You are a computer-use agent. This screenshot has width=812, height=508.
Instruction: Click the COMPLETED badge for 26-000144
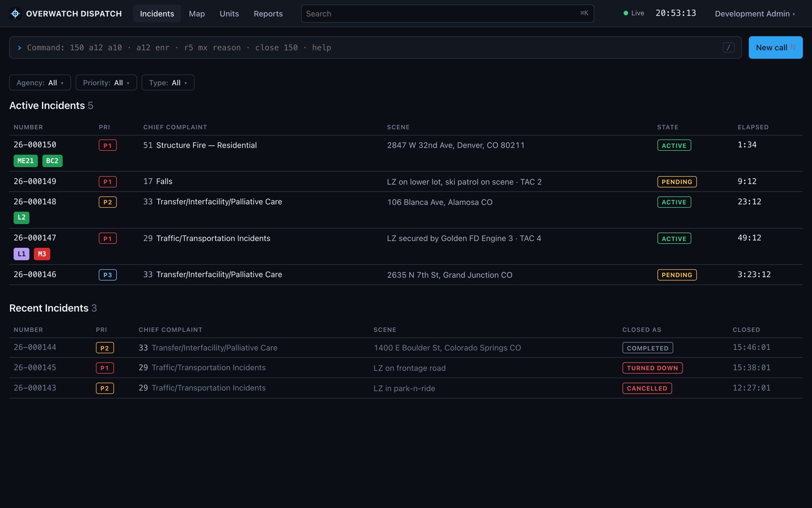click(x=648, y=348)
